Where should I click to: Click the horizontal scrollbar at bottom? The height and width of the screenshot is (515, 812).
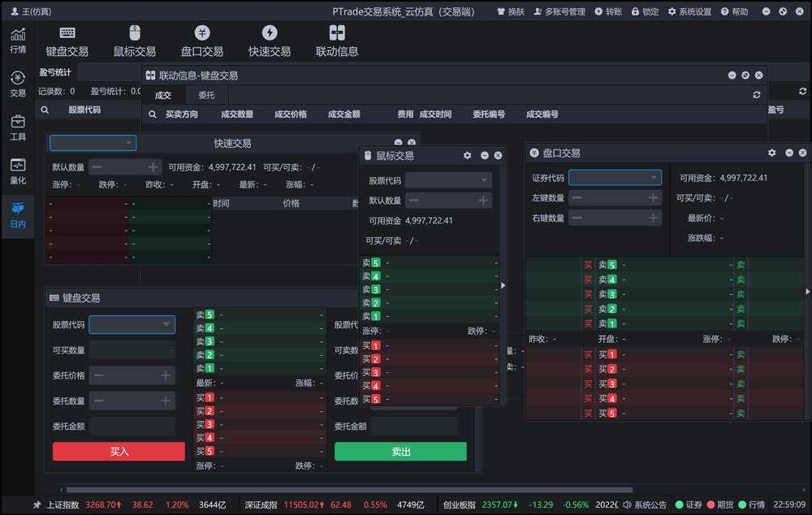click(349, 490)
